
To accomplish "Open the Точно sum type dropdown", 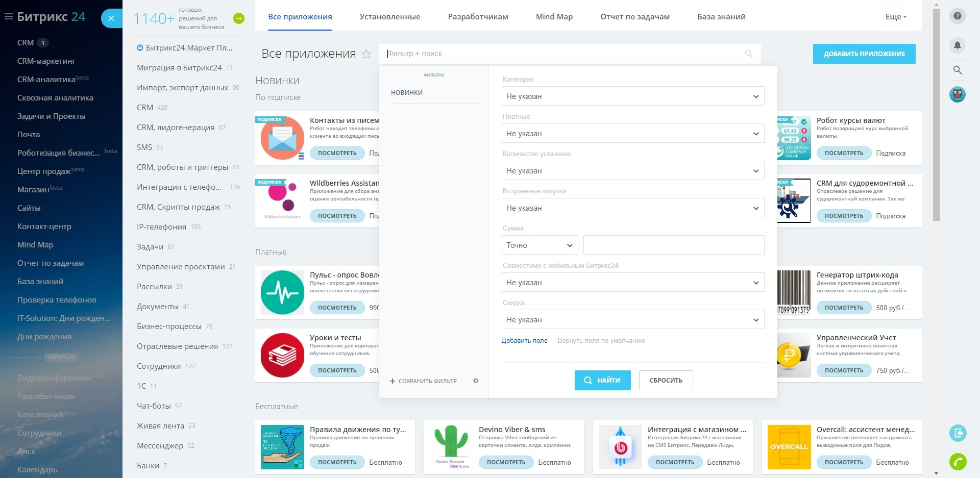I will (540, 245).
